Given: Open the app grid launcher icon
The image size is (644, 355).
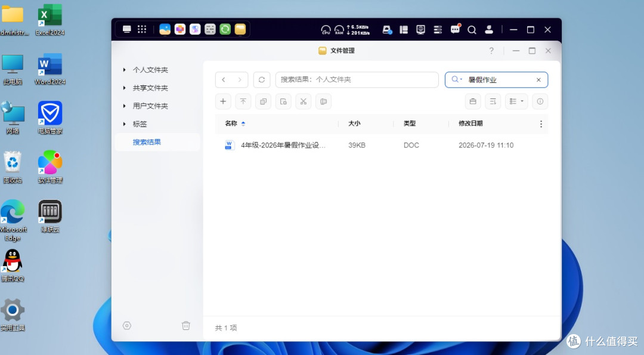Looking at the screenshot, I should pyautogui.click(x=142, y=29).
